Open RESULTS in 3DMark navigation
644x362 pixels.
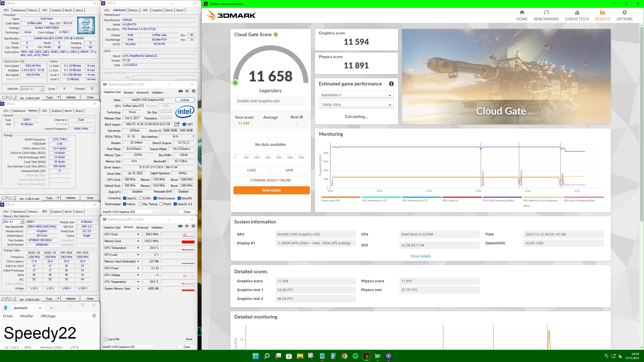tap(602, 16)
